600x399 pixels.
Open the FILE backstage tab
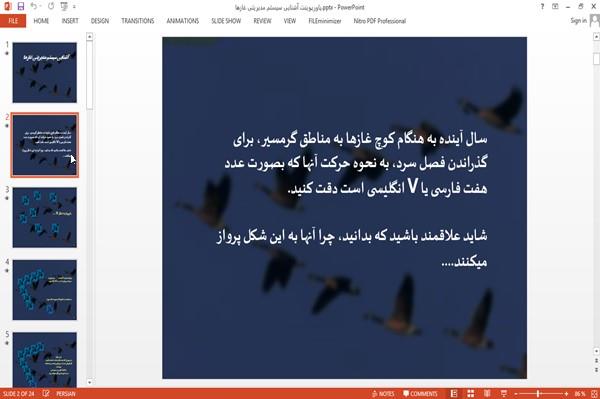click(13, 21)
